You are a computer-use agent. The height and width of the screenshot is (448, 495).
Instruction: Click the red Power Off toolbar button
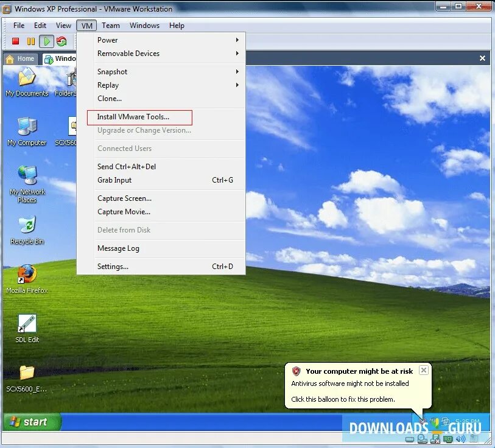click(15, 41)
